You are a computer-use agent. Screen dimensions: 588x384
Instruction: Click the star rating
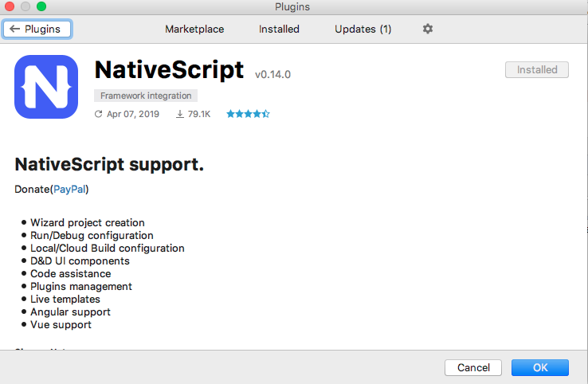tap(248, 114)
